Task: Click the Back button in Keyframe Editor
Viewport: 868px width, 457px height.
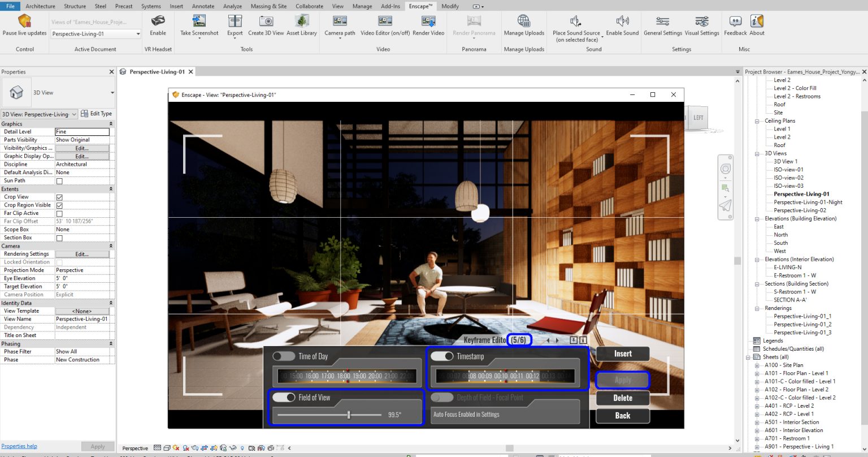Action: tap(622, 416)
